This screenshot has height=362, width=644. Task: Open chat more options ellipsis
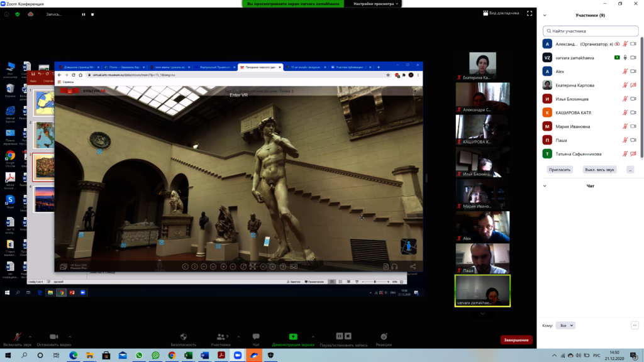pos(635,326)
